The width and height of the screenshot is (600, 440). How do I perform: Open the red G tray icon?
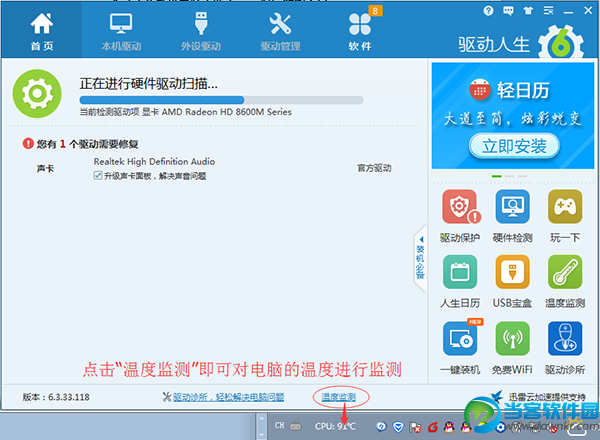432,427
